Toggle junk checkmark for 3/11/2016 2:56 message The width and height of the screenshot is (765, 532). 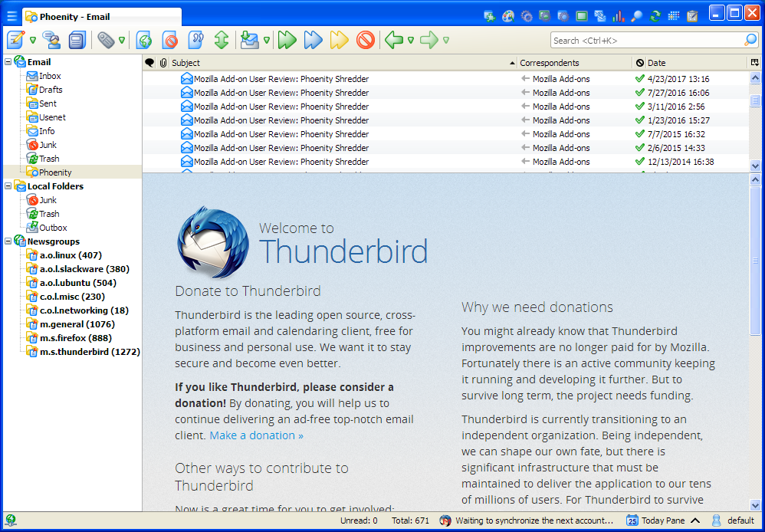pos(639,106)
